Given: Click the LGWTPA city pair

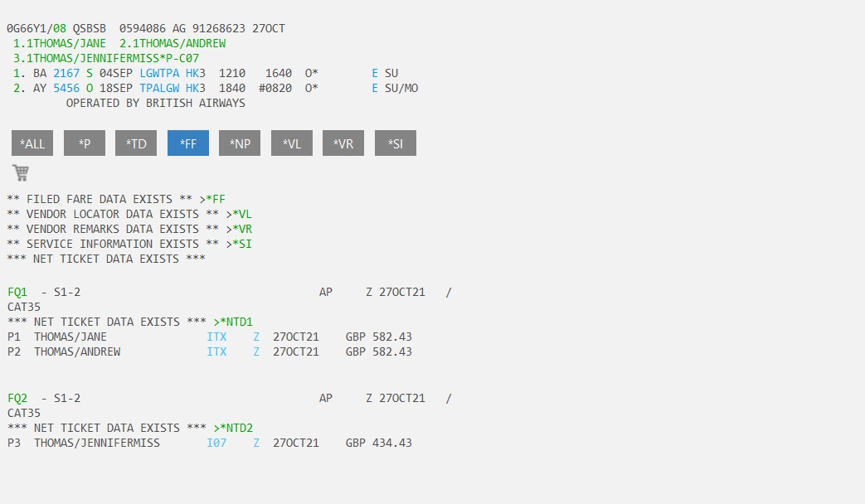Looking at the screenshot, I should [159, 73].
